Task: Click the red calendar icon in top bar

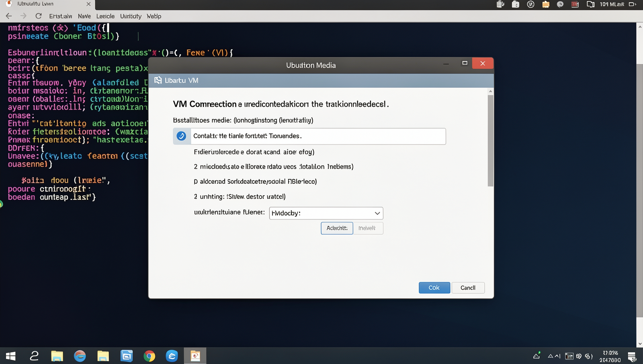Action: tap(575, 4)
